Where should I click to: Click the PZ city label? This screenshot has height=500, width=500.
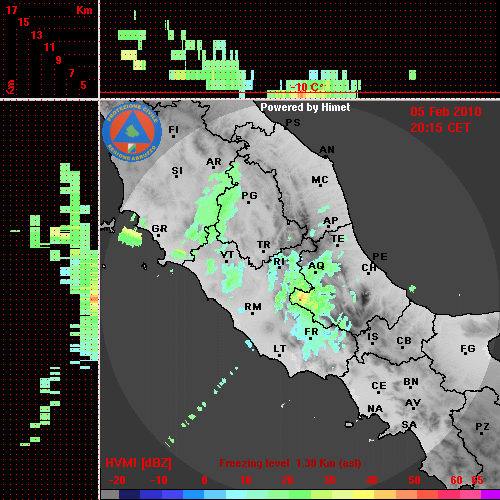coord(482,426)
